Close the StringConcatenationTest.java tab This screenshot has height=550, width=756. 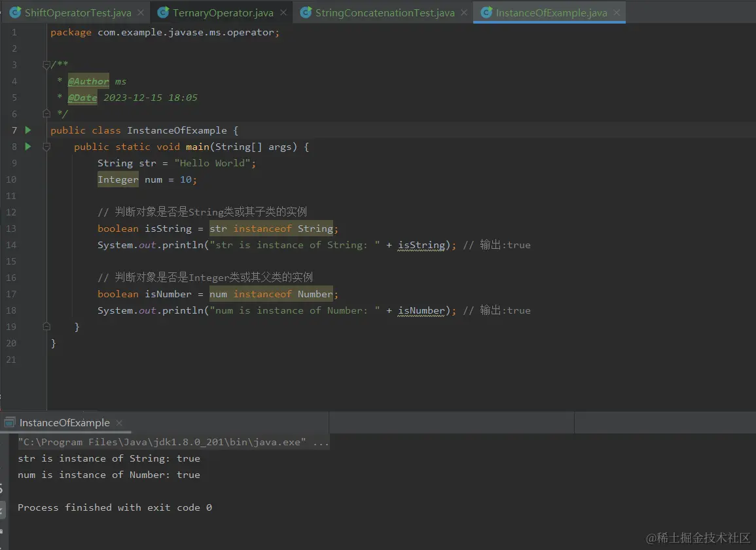click(x=464, y=12)
